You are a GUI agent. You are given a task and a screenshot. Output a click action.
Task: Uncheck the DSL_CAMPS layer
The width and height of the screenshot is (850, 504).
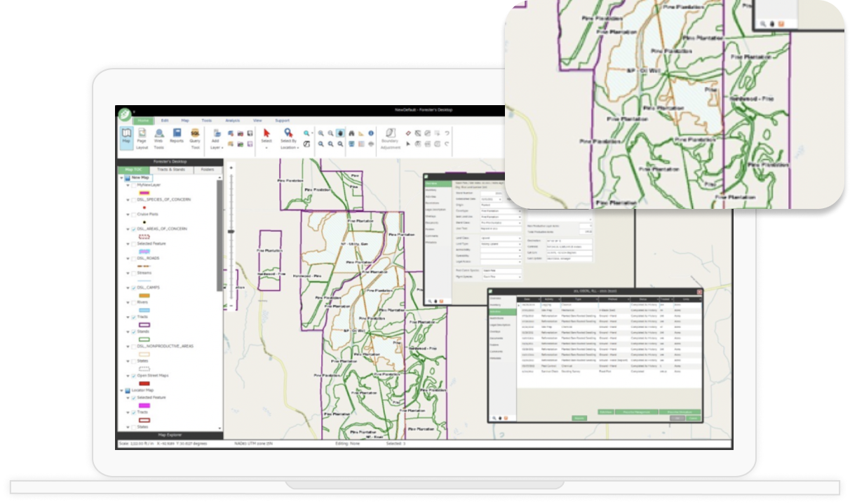[133, 287]
